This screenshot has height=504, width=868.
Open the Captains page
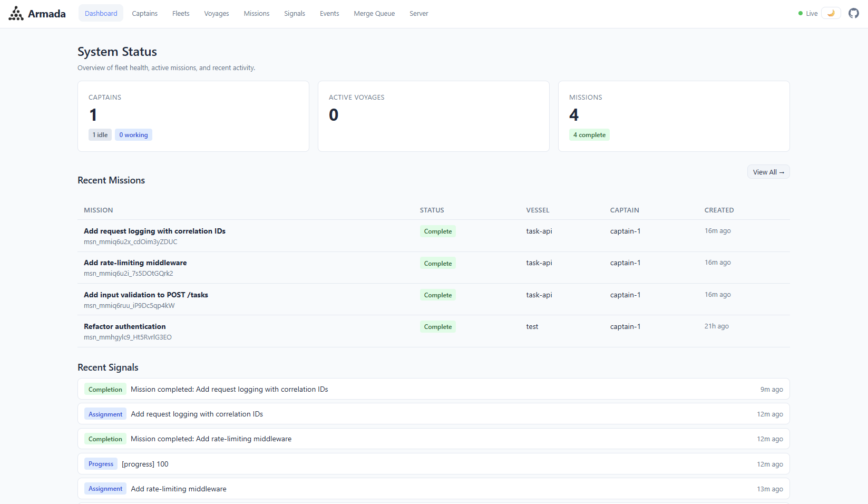[x=144, y=13]
